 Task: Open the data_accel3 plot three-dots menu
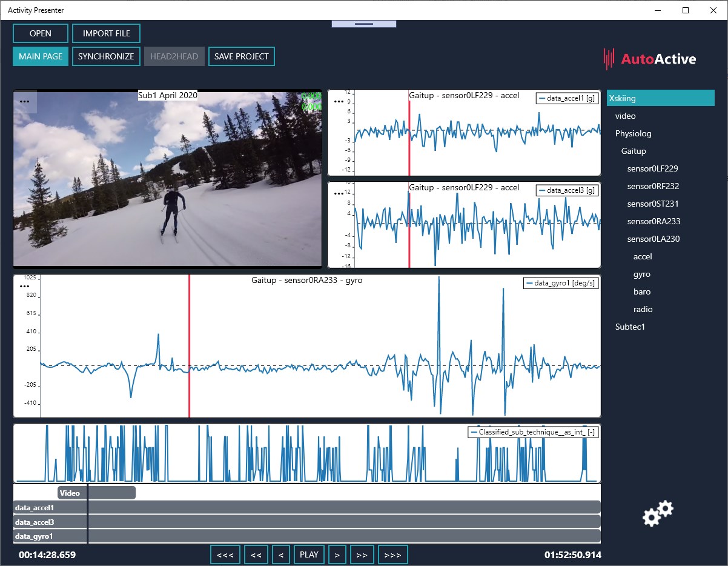pyautogui.click(x=339, y=193)
